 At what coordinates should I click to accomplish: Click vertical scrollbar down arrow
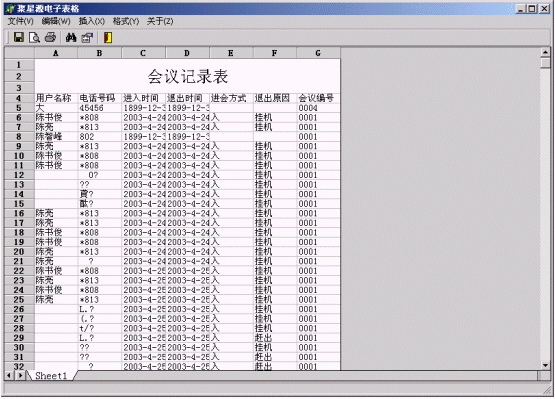click(545, 365)
